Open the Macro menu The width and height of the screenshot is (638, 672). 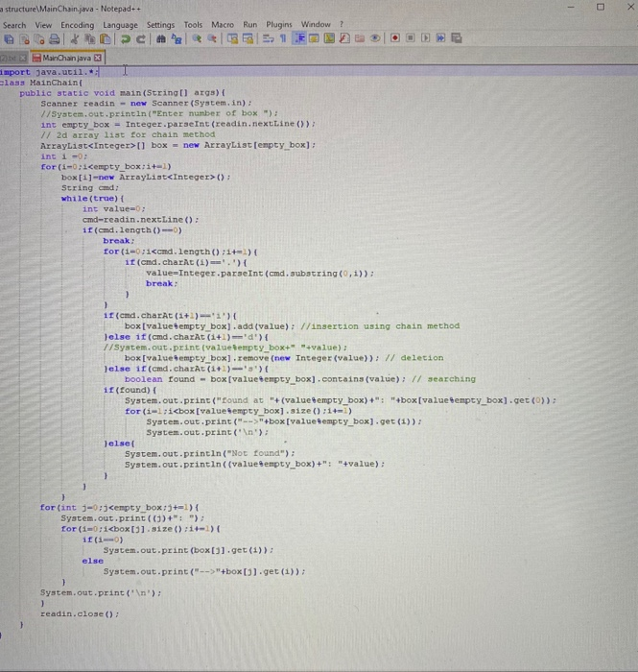click(x=223, y=25)
